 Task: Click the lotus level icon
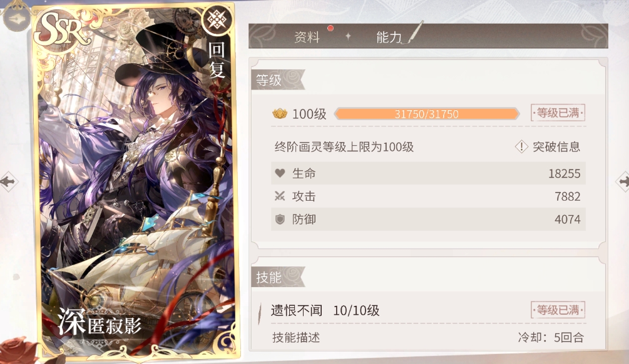tap(280, 114)
